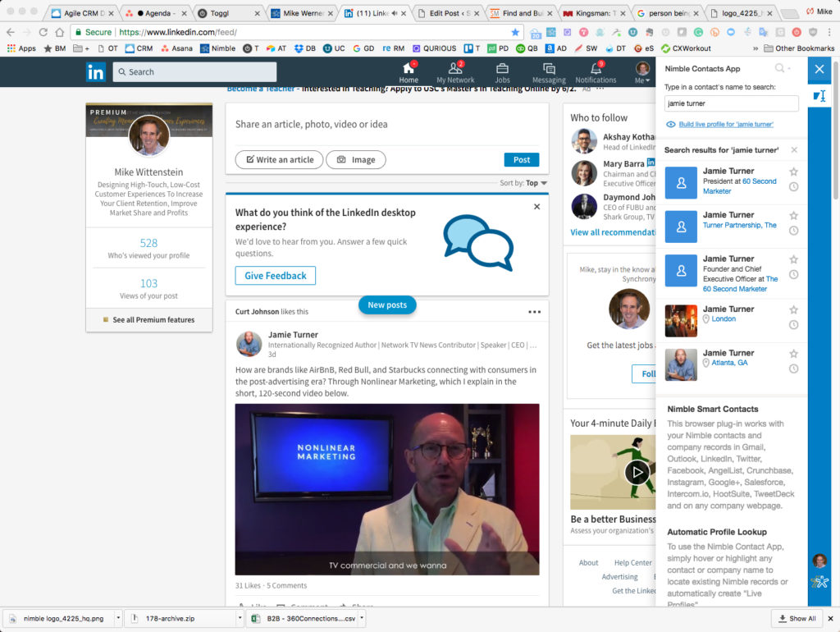Image resolution: width=840 pixels, height=632 pixels.
Task: Star Jamie Turner Founder and Chief Executive
Action: [x=794, y=259]
